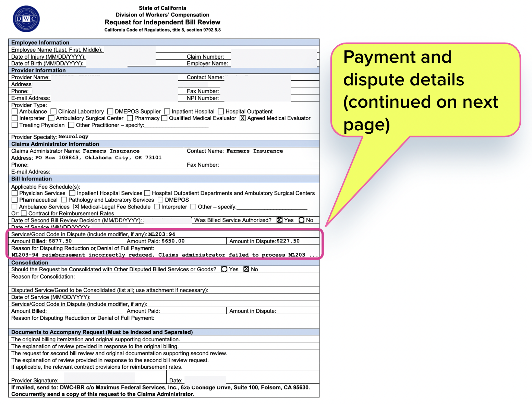
Task: Check Hospital Outpatient Departments fee schedule box
Action: 147,193
